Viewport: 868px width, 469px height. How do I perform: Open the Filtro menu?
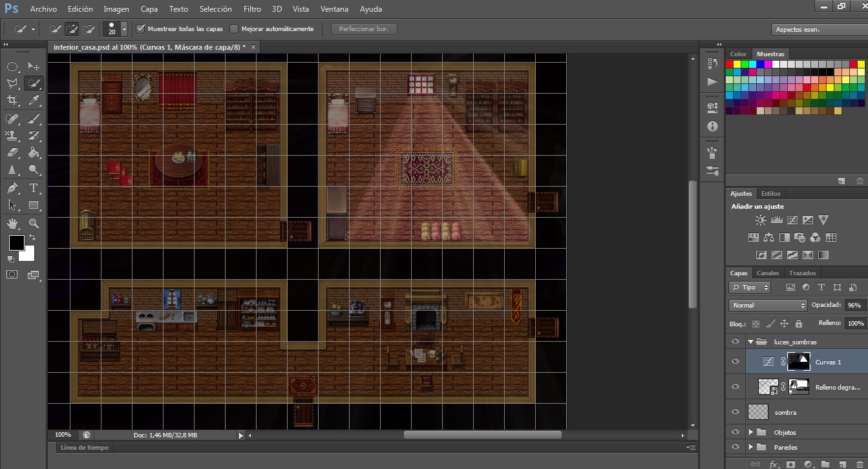(x=253, y=9)
